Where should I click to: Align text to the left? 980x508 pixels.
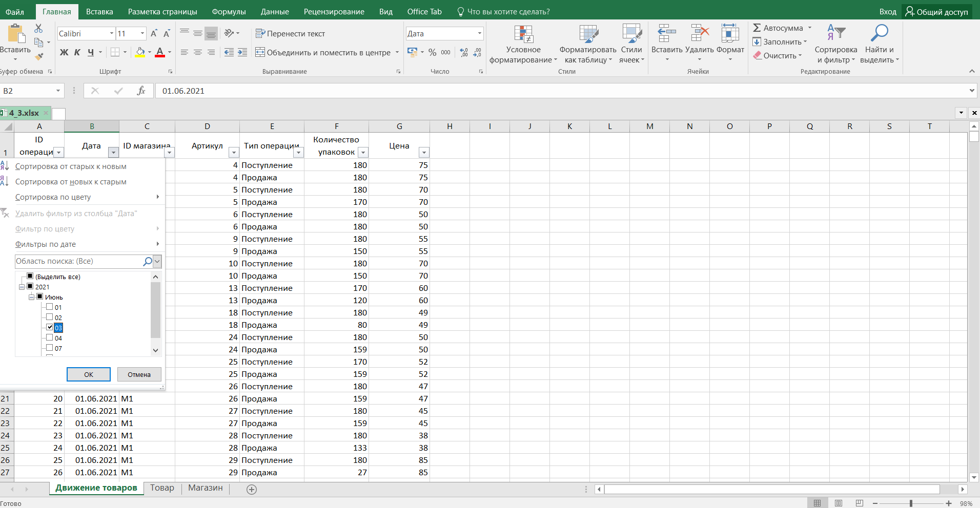tap(185, 52)
